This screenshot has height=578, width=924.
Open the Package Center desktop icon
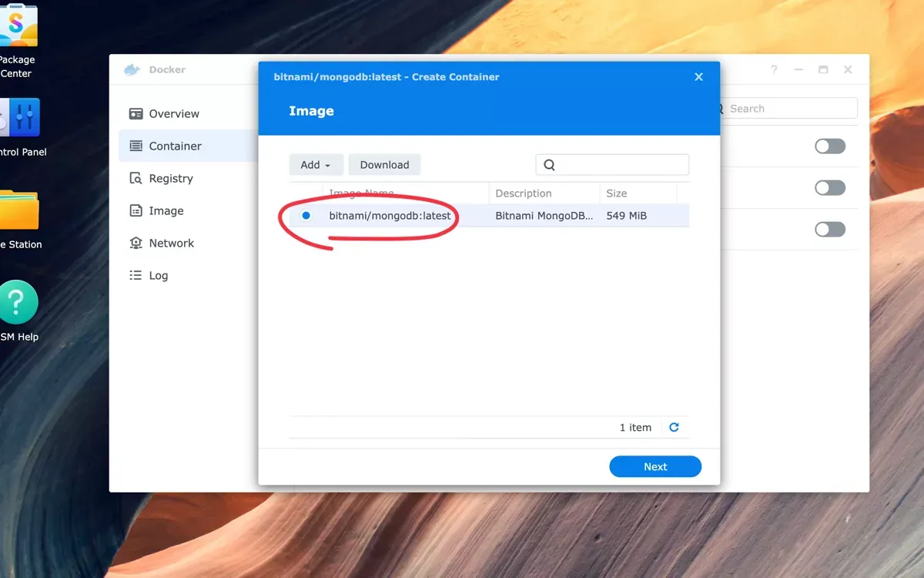(18, 26)
